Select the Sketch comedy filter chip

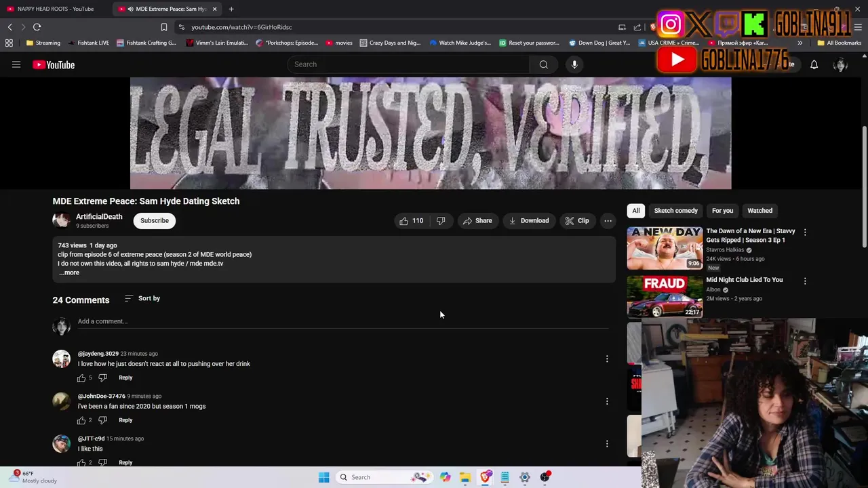[676, 211]
